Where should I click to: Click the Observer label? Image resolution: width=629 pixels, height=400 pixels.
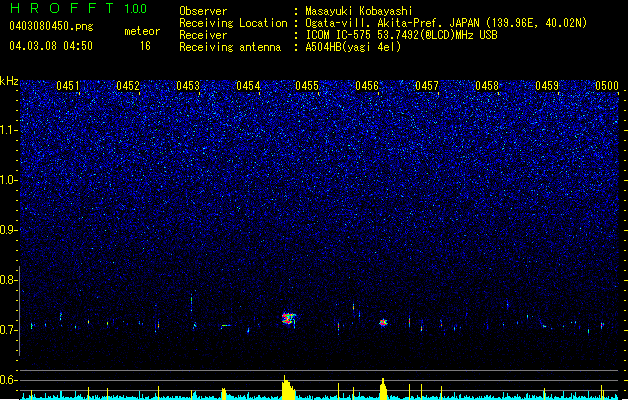click(203, 11)
